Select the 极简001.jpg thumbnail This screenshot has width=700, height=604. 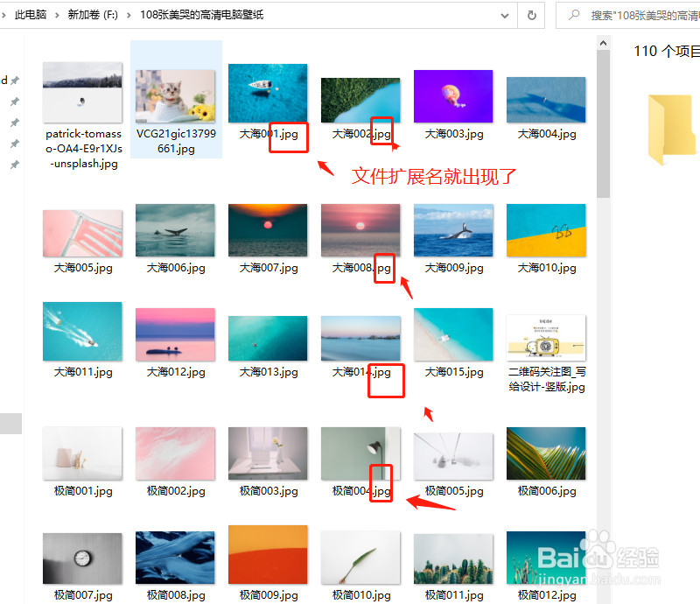click(x=82, y=453)
